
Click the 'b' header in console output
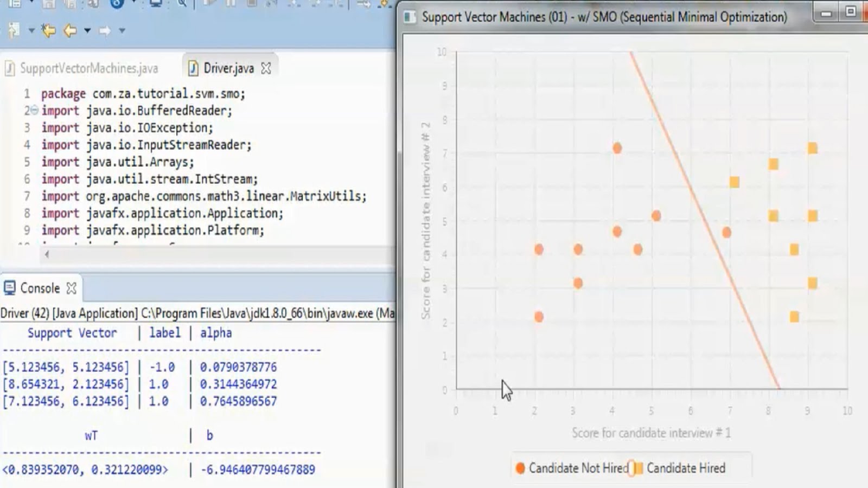coord(209,435)
